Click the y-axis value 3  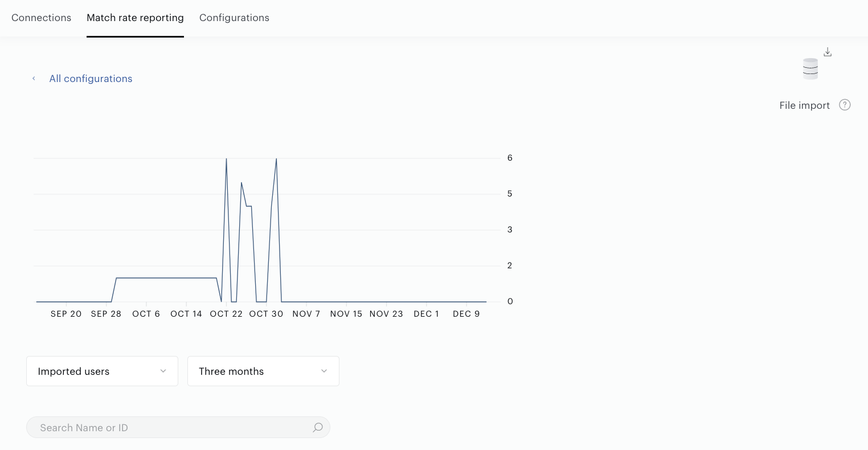point(510,230)
